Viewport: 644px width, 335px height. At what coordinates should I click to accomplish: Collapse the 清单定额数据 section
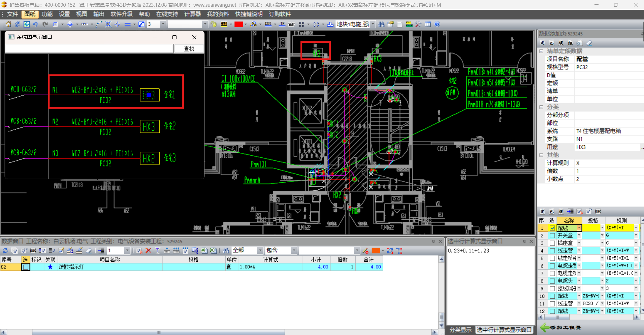coord(541,51)
